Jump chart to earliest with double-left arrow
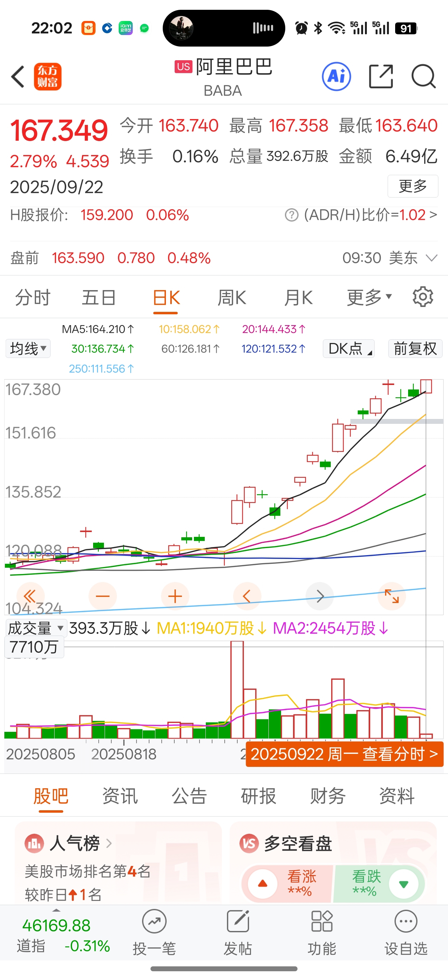448x980 pixels. click(30, 596)
